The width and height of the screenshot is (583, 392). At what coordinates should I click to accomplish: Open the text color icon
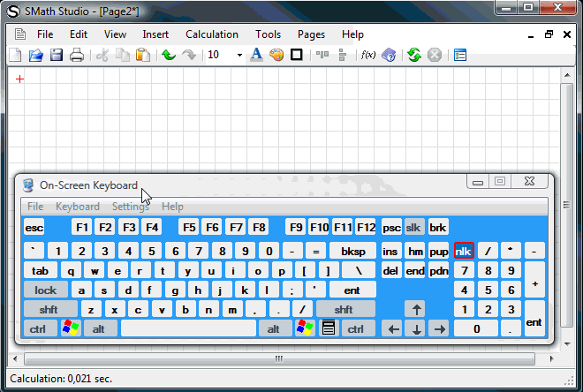256,55
